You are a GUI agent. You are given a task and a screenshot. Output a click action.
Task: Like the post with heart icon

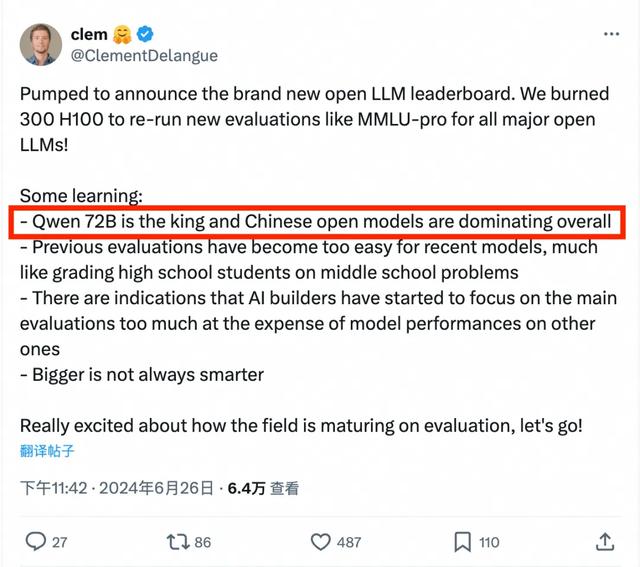point(320,542)
